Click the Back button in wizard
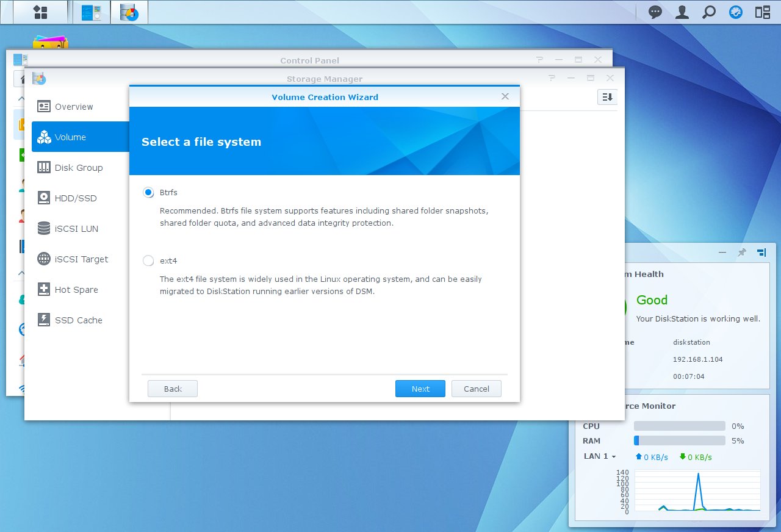Image resolution: width=781 pixels, height=532 pixels. point(173,389)
